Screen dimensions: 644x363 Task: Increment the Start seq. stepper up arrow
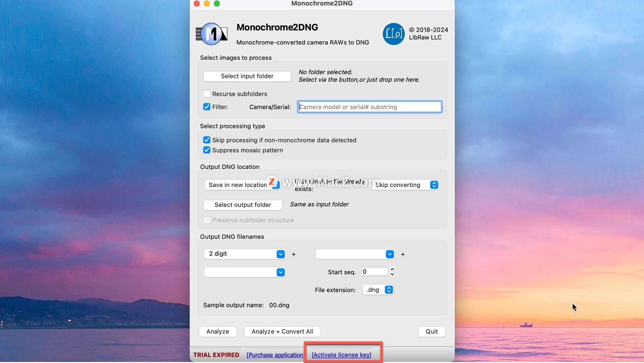pyautogui.click(x=392, y=269)
